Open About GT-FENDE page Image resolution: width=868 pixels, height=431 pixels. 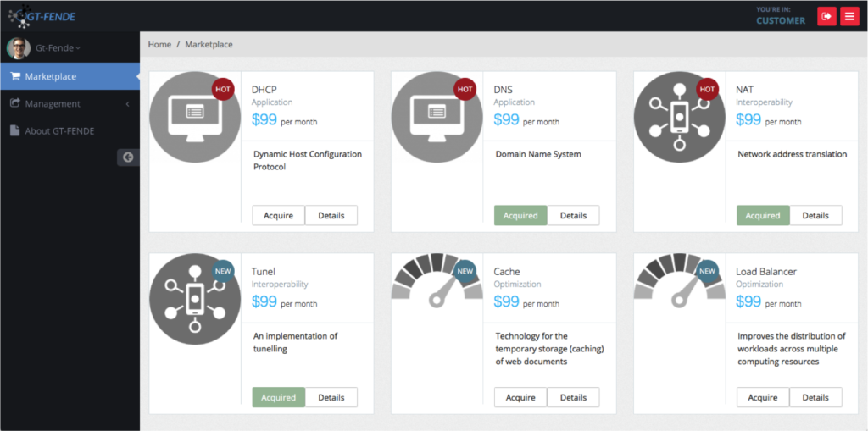point(59,130)
